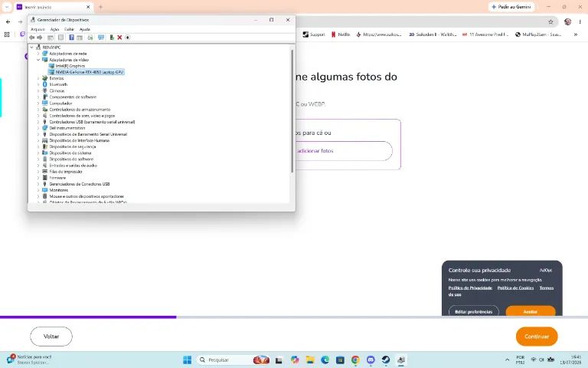This screenshot has width=588, height=368.
Task: Expand the Bluetooth category
Action: (38, 84)
